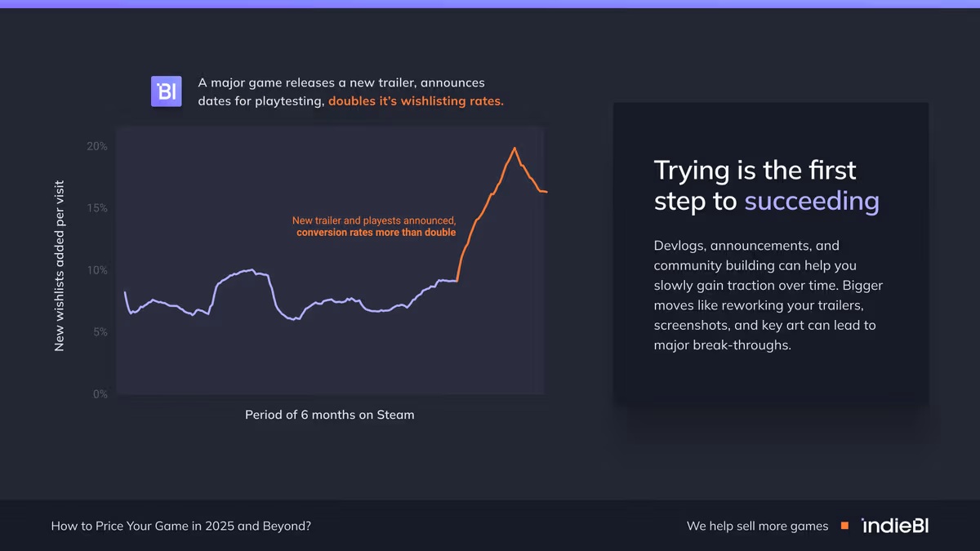The height and width of the screenshot is (551, 980).
Task: Click the 15% y-axis label
Action: [97, 208]
